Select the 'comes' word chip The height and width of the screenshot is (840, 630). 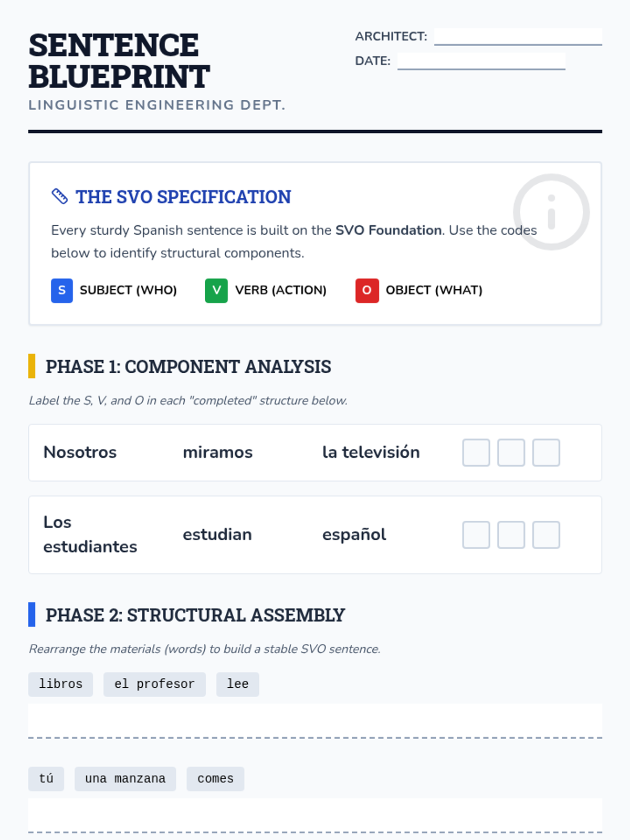tap(215, 779)
